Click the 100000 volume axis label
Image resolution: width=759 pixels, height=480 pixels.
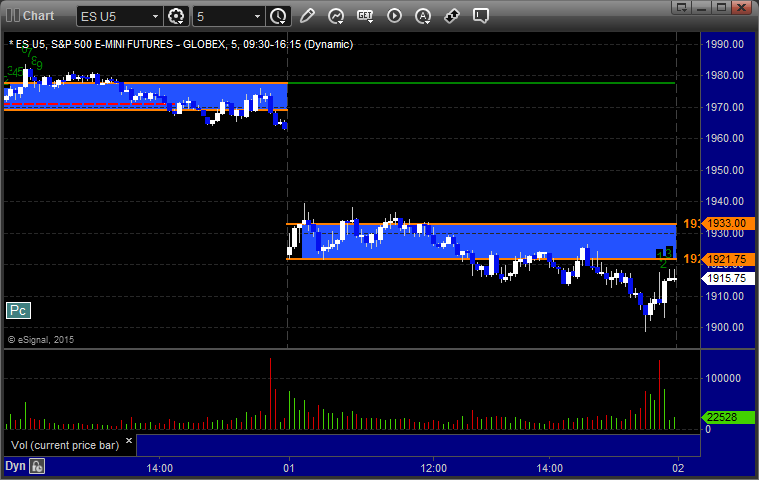click(x=723, y=378)
